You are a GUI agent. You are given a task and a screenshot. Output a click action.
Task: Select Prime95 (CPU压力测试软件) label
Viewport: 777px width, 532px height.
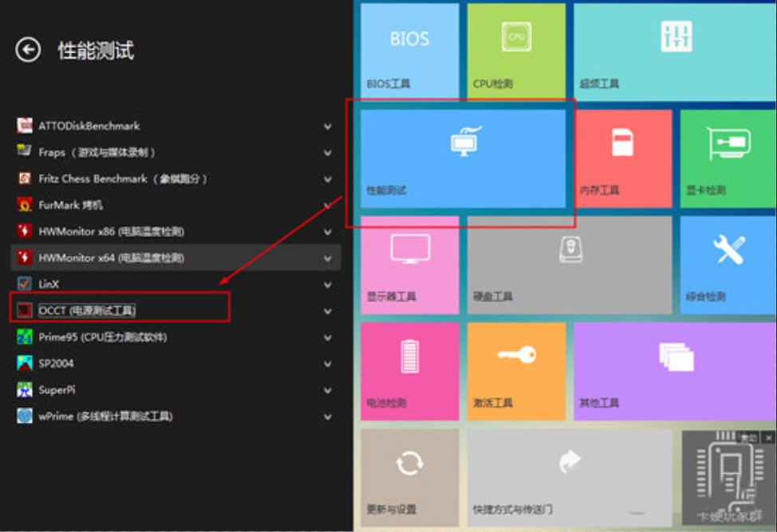tap(103, 337)
